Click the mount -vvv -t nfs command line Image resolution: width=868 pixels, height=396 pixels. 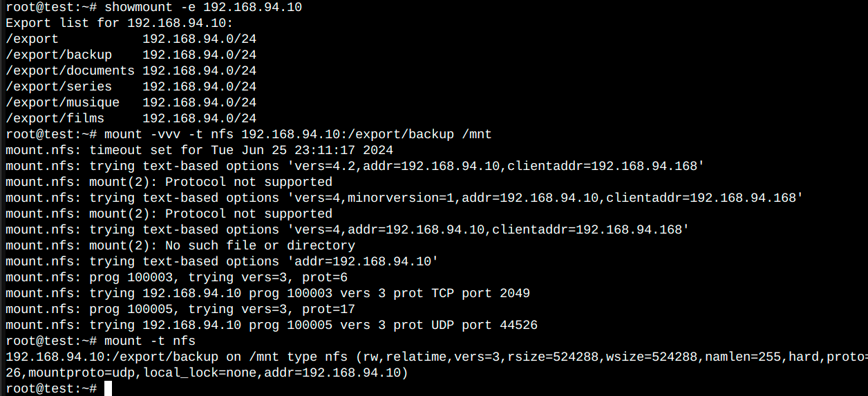coord(298,135)
